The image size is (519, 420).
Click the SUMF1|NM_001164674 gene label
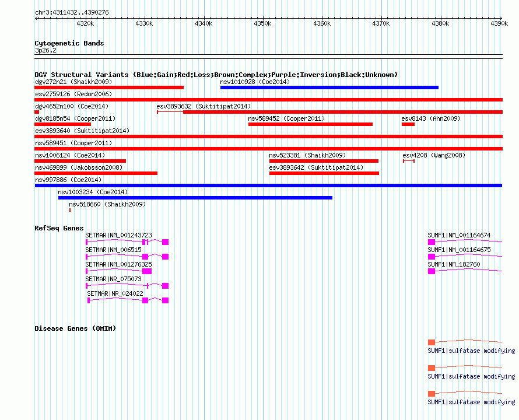[x=459, y=235]
